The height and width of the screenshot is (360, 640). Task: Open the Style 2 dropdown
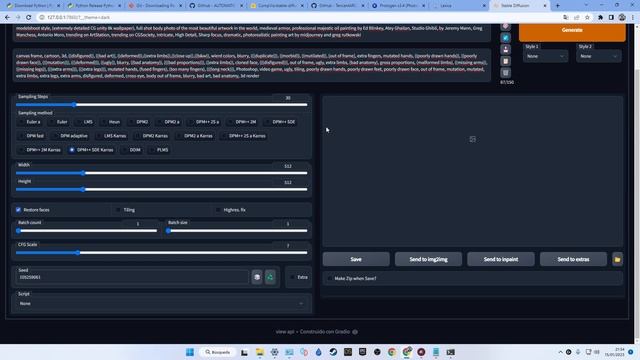pos(599,56)
